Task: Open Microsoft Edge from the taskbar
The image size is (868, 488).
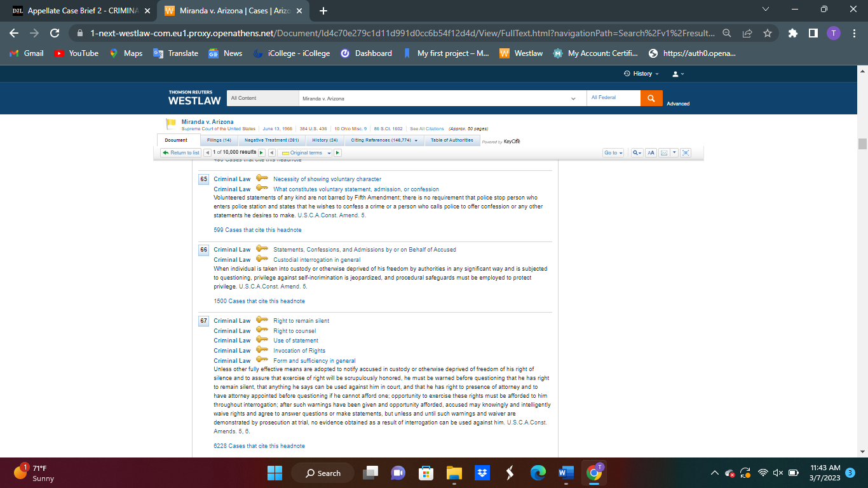Action: [538, 473]
